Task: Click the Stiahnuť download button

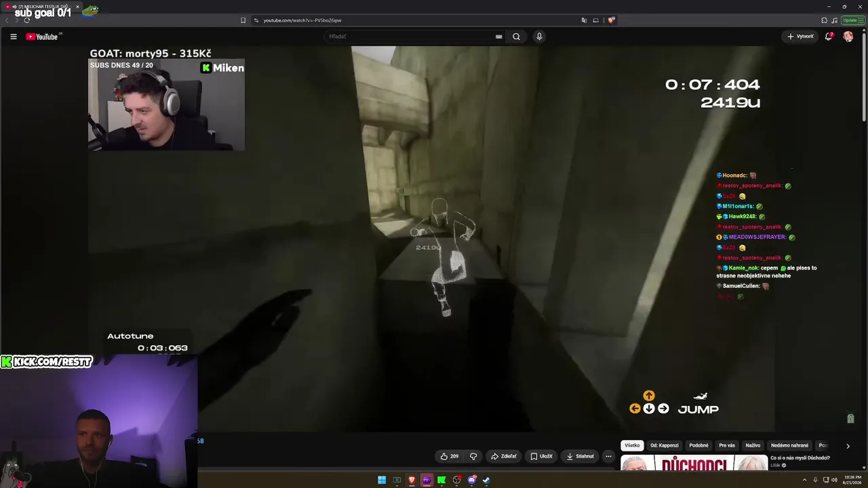Action: click(x=580, y=456)
